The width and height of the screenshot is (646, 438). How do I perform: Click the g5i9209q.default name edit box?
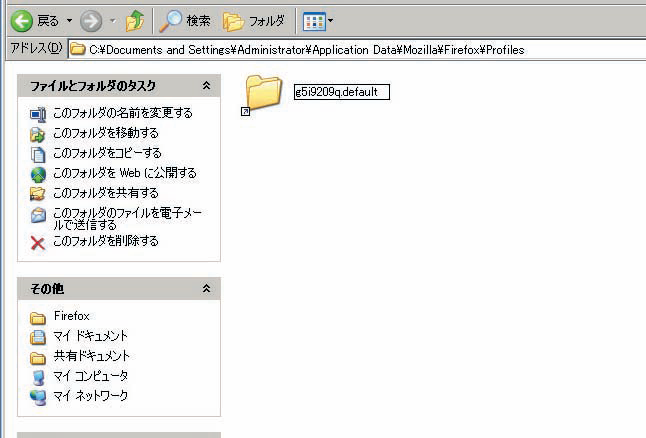(x=342, y=91)
